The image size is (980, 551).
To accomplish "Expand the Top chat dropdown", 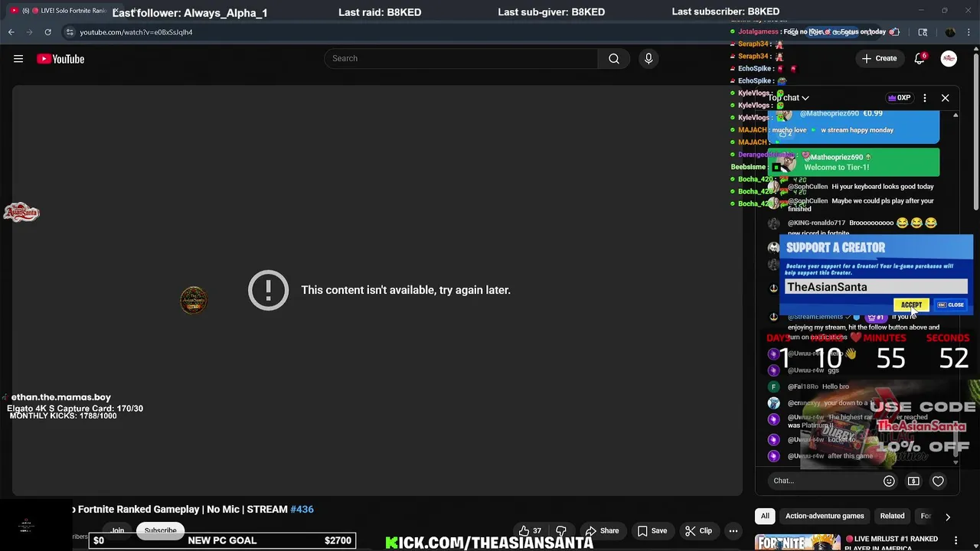I will 789,98.
